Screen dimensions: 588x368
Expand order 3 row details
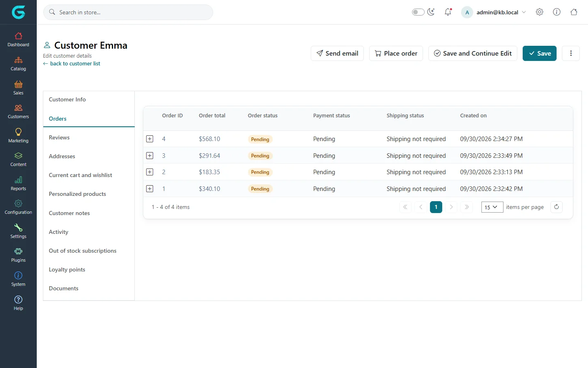(x=150, y=156)
